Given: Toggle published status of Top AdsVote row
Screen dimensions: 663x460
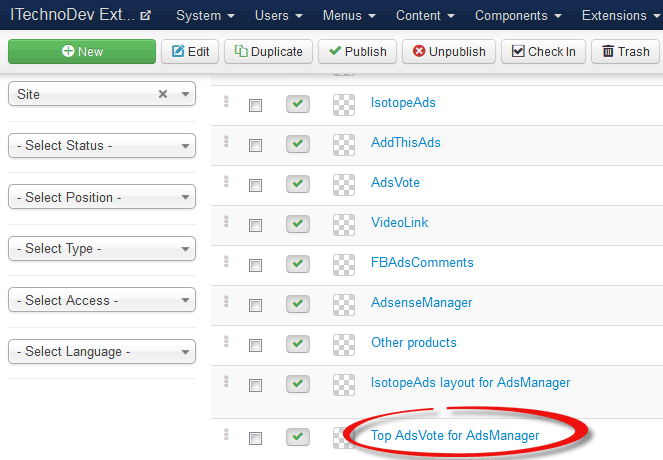Looking at the screenshot, I should 298,437.
